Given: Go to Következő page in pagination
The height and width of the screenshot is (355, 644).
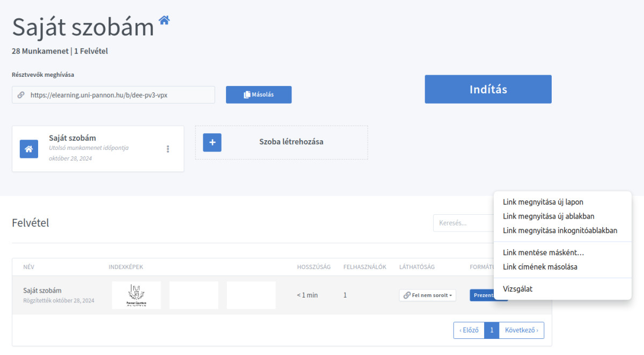Looking at the screenshot, I should pyautogui.click(x=521, y=330).
